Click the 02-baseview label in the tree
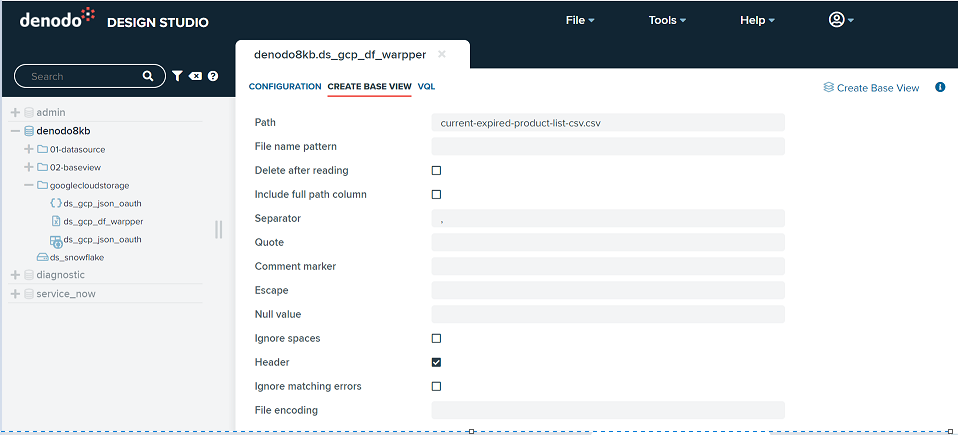 tap(75, 167)
